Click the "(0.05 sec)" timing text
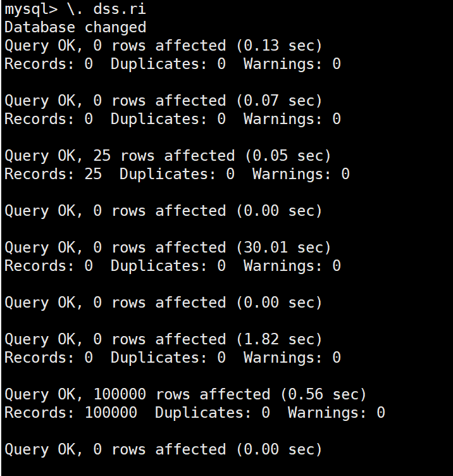This screenshot has height=476, width=453. click(x=288, y=156)
